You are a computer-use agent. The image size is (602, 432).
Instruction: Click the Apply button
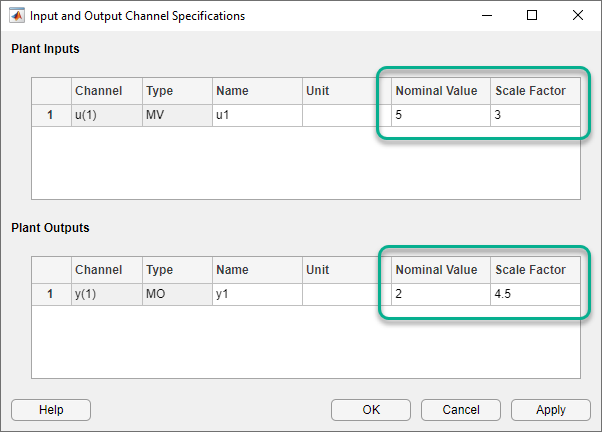click(550, 410)
